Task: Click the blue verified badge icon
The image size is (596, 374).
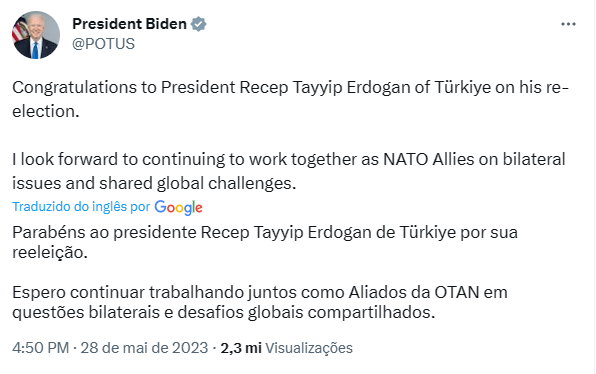Action: point(198,24)
